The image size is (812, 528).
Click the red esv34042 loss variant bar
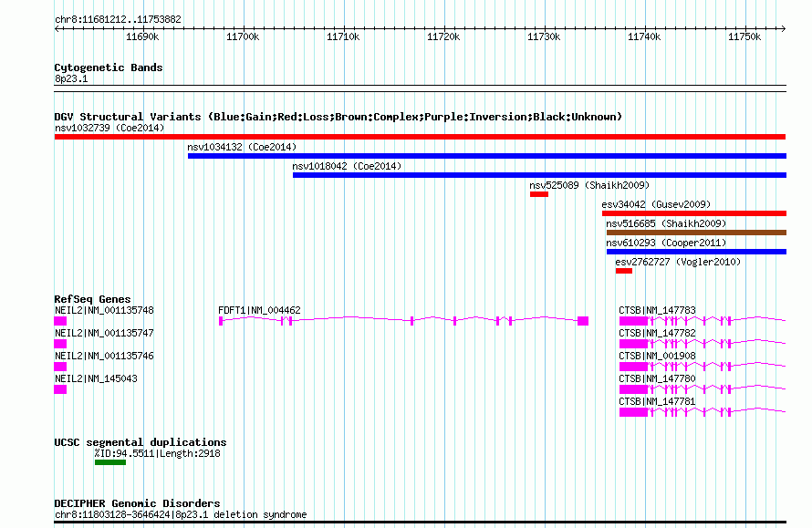[x=694, y=213]
